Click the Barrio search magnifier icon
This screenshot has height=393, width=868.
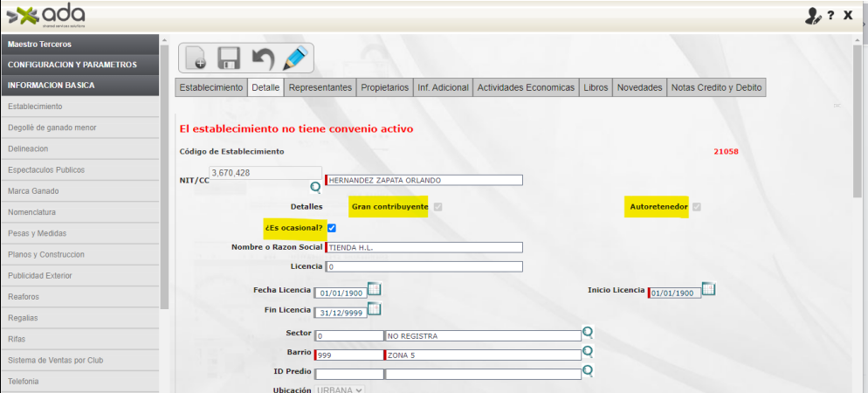click(x=588, y=352)
